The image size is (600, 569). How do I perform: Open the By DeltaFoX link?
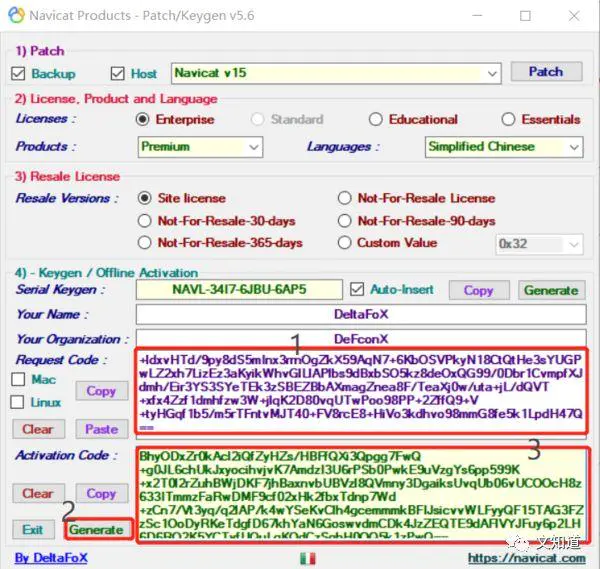[51, 558]
